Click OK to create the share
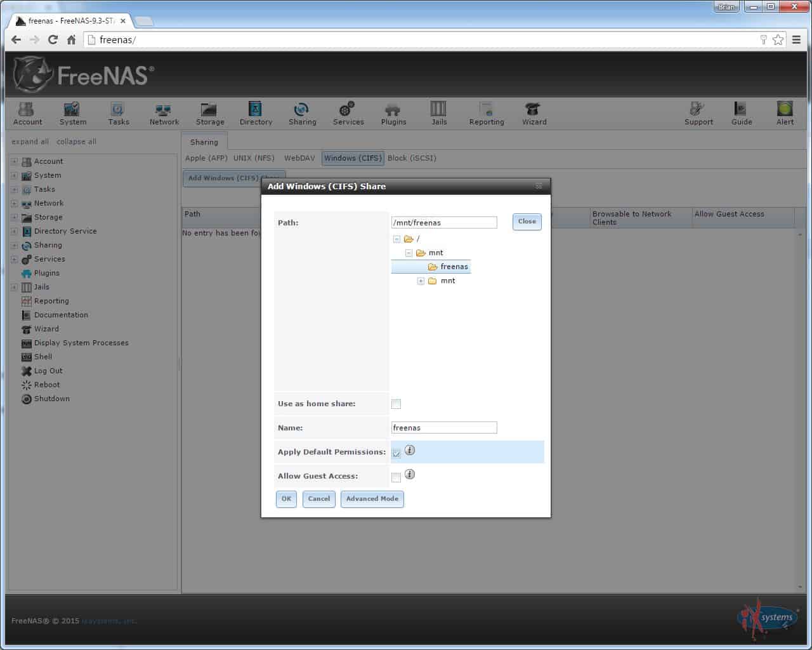Image resolution: width=812 pixels, height=650 pixels. point(286,499)
